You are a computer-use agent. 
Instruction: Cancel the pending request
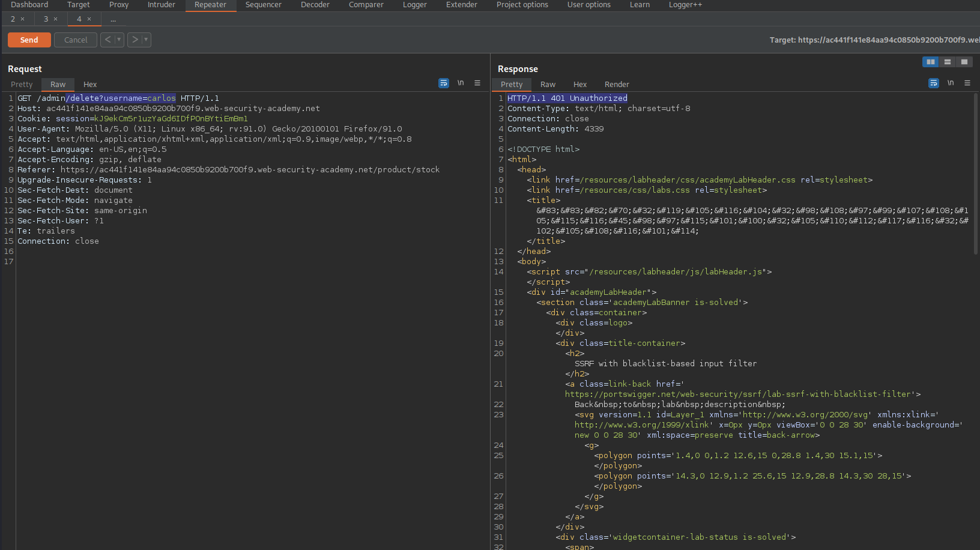76,40
